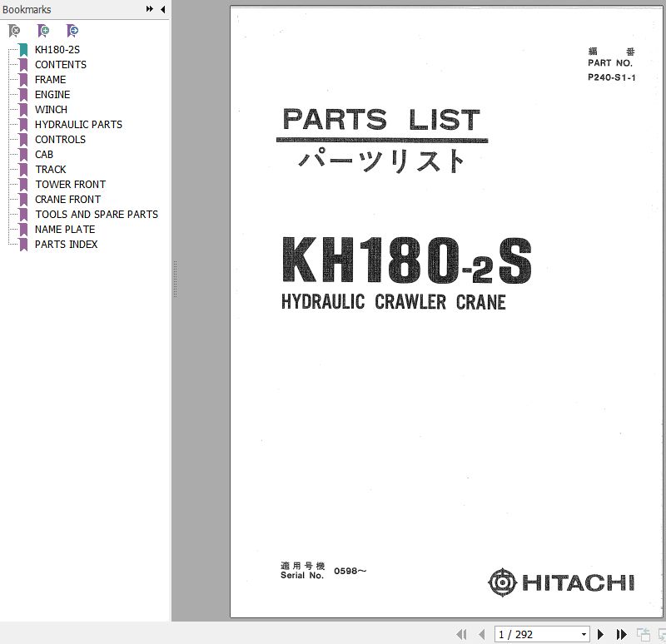The height and width of the screenshot is (644, 666).
Task: Open the HYDRAULIC PARTS bookmark
Action: (78, 124)
